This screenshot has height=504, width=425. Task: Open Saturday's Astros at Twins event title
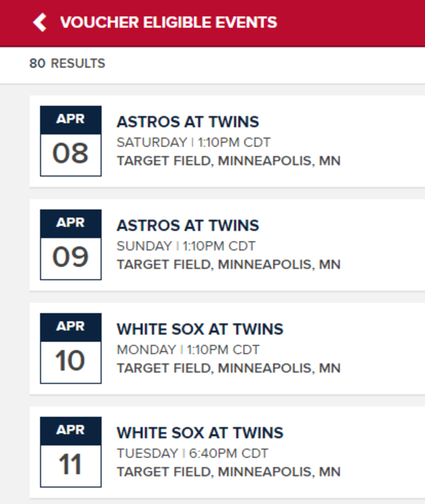click(188, 122)
